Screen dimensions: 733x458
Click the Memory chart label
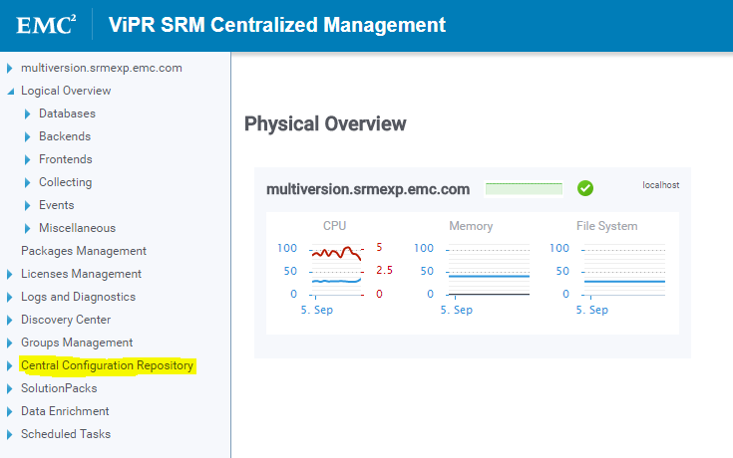click(471, 226)
